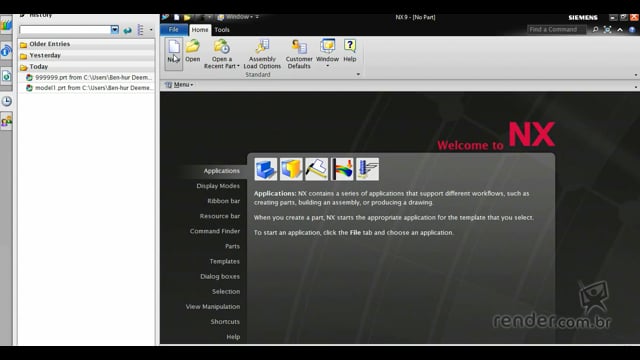Select the Display Modes welcome topic

pos(218,186)
